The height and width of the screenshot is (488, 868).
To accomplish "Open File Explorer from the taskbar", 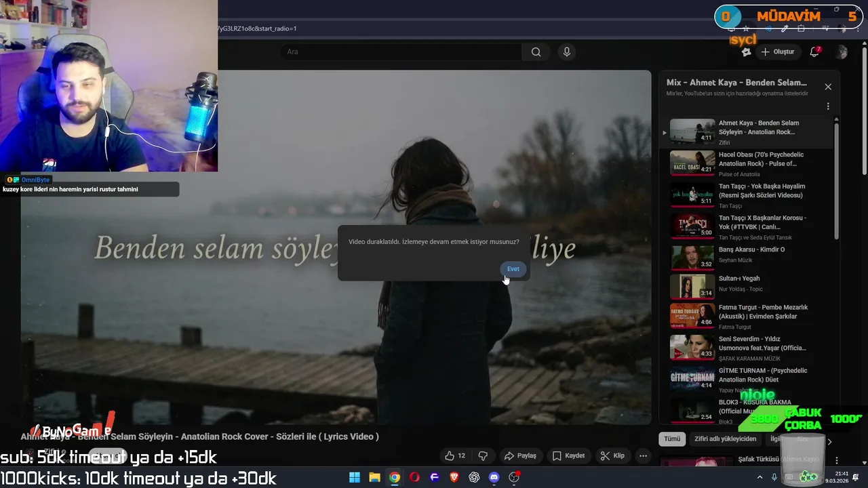I will coord(374,477).
